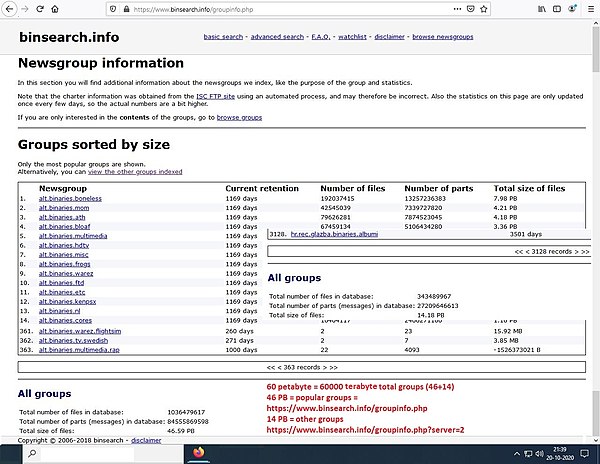Show hidden system tray icons chevron
This screenshot has width=600, height=464.
pos(516,454)
